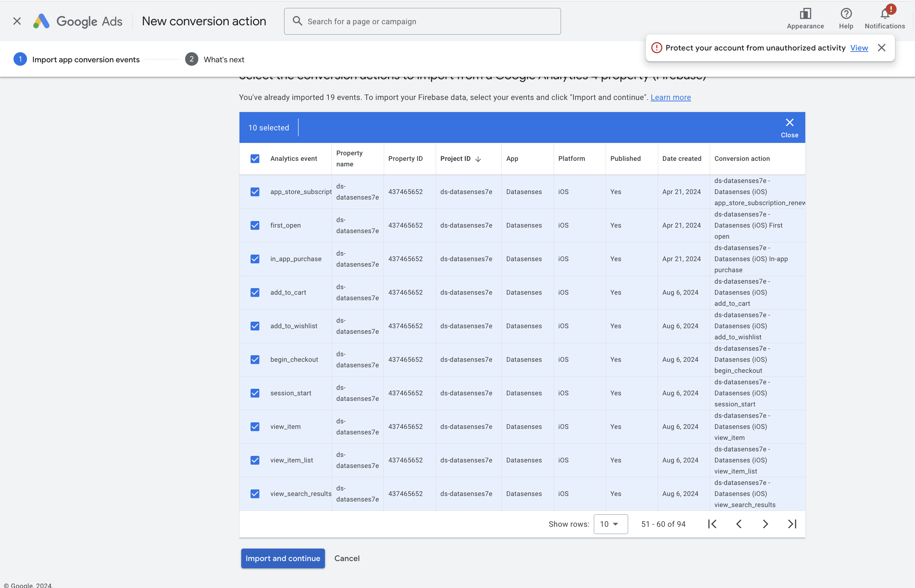Uncheck the view_search_results row checkbox
This screenshot has height=588, width=915.
tap(255, 494)
